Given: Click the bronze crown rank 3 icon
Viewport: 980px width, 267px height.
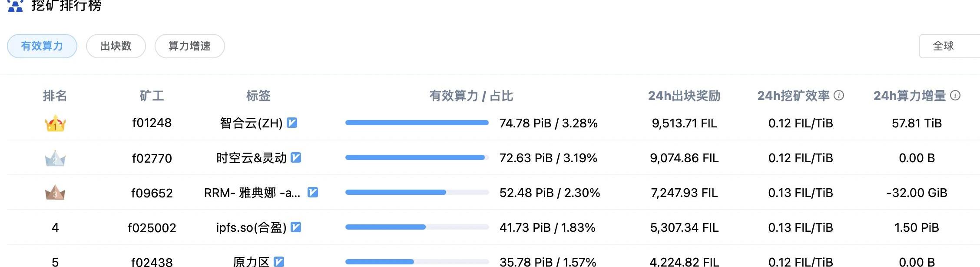Looking at the screenshot, I should [55, 193].
